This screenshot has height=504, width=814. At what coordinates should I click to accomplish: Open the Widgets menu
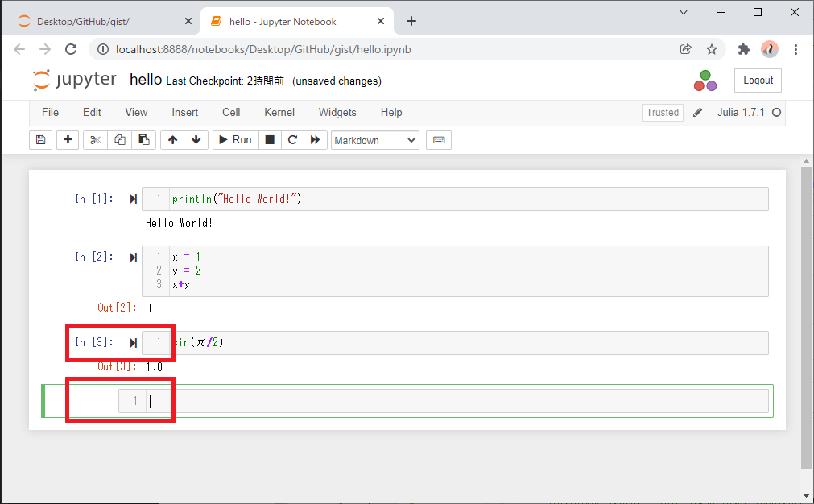click(x=337, y=113)
